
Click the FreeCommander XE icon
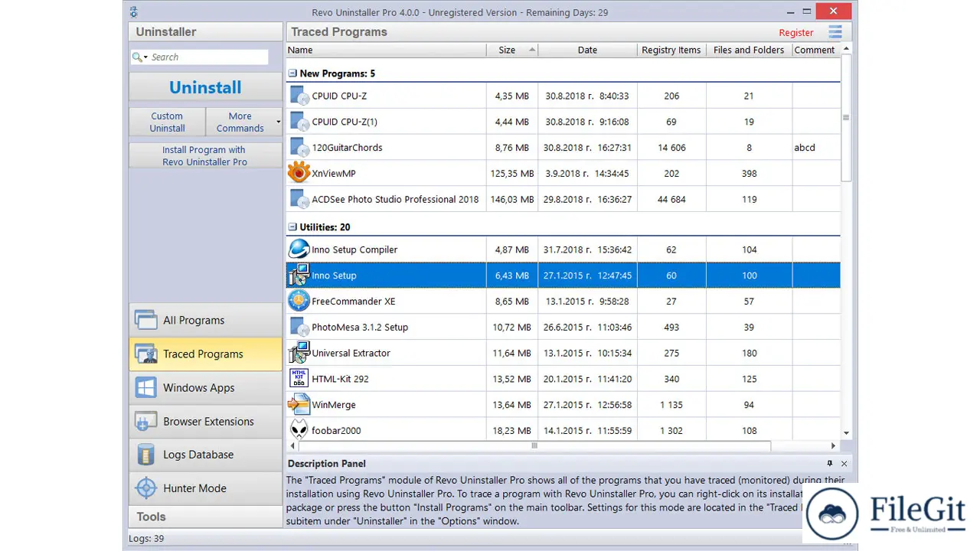[x=299, y=301]
